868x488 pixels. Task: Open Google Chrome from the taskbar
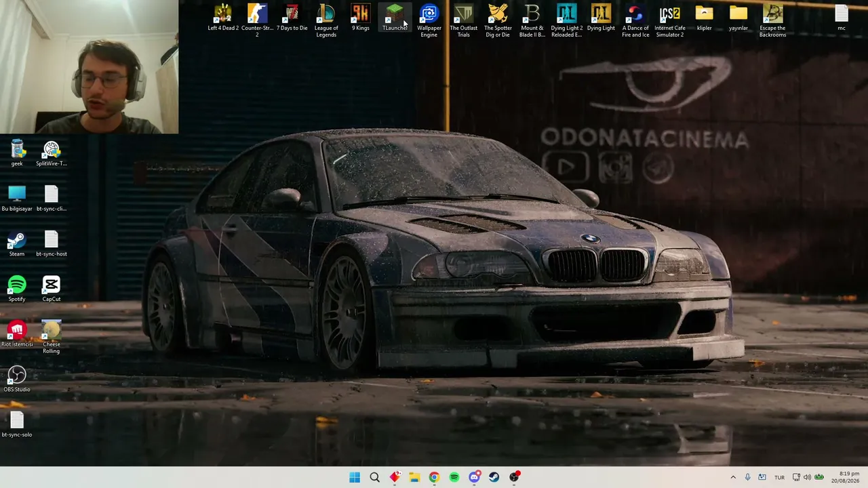coord(434,477)
